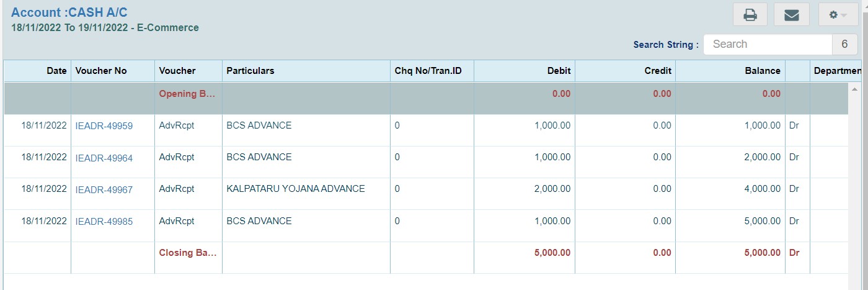
Task: Click the Search String input field
Action: tap(768, 44)
